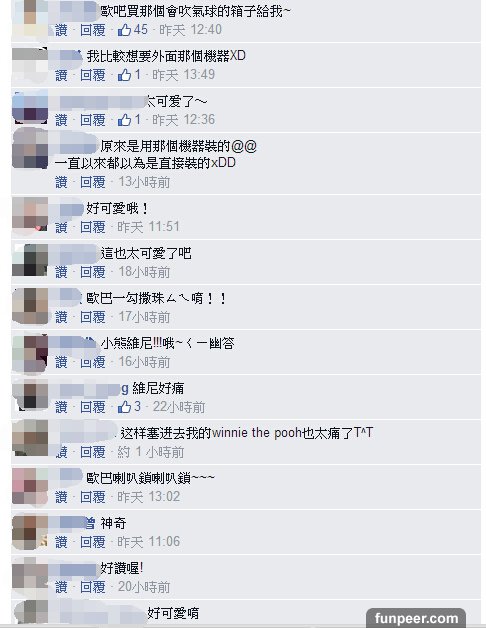Open avatar beside the 好讚喔 comment
The image size is (486, 628).
[30, 577]
